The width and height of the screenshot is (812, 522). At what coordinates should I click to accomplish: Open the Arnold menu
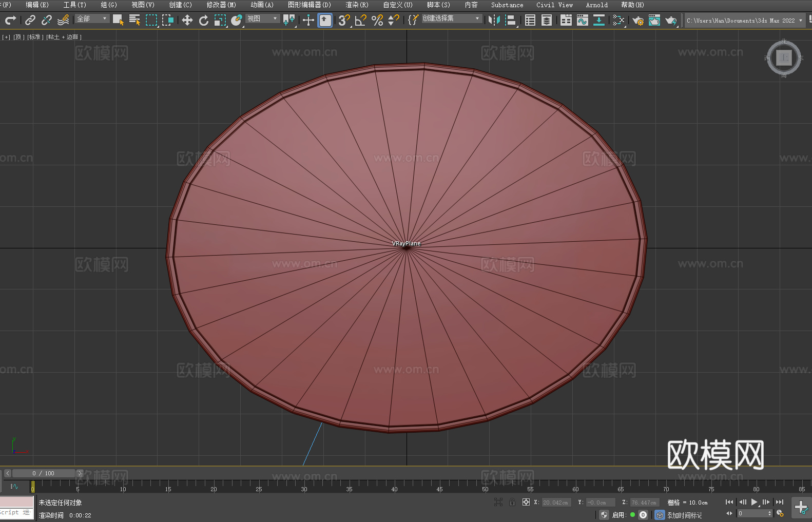point(596,5)
